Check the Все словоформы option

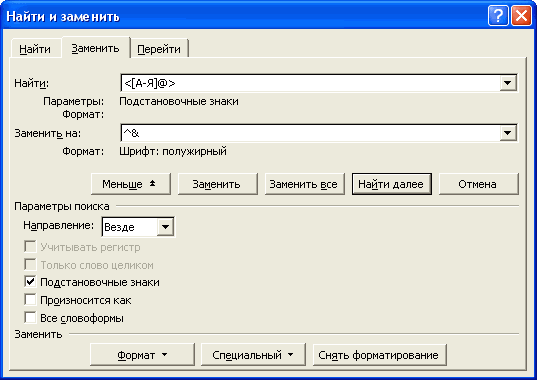pos(30,318)
